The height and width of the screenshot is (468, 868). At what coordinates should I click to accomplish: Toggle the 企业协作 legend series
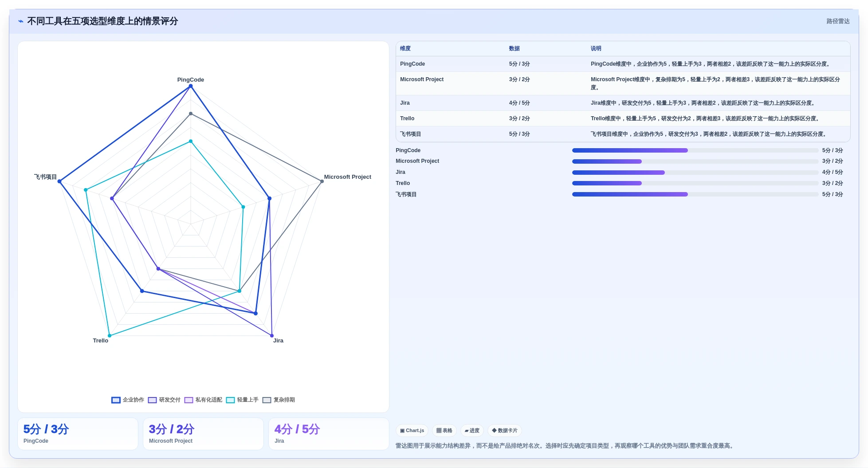[128, 400]
